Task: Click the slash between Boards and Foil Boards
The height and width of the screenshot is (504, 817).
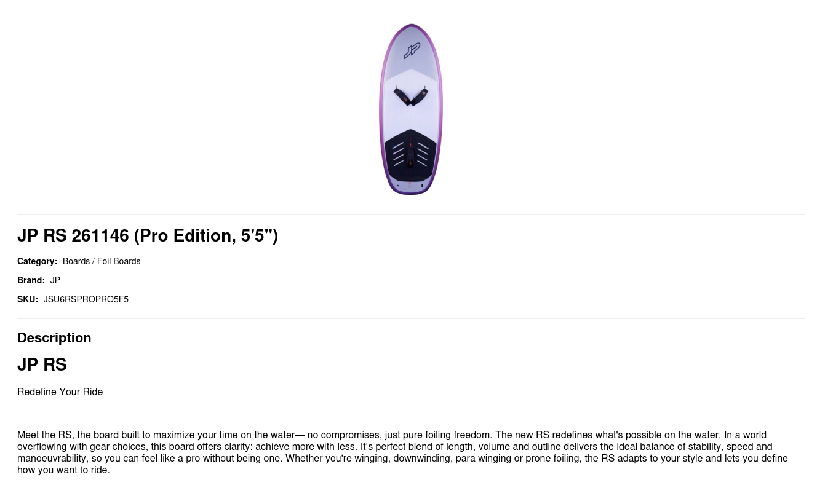Action: pos(94,261)
